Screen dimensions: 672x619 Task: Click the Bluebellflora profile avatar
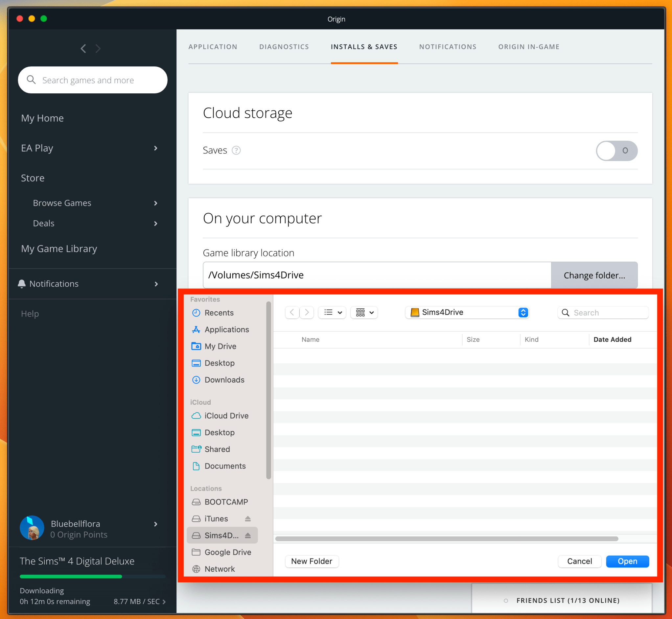(32, 528)
